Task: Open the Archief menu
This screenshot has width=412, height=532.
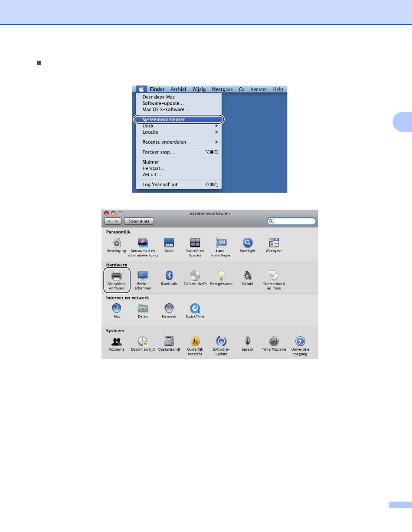Action: (178, 89)
